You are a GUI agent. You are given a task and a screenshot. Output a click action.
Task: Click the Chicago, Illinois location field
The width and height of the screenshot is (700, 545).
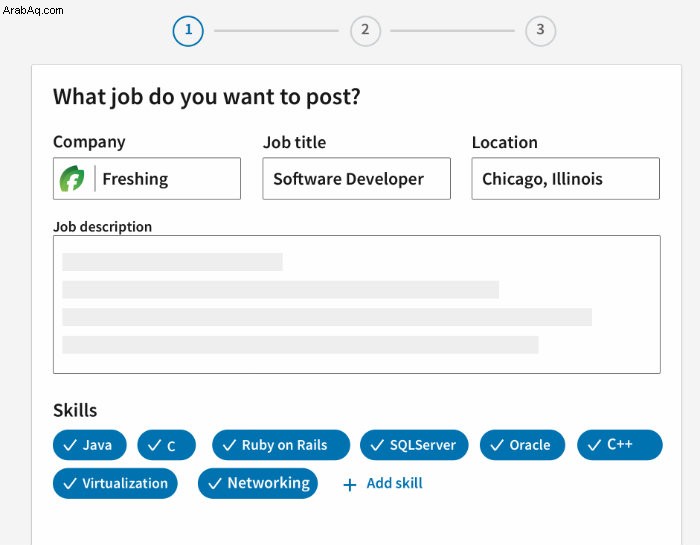pos(566,179)
